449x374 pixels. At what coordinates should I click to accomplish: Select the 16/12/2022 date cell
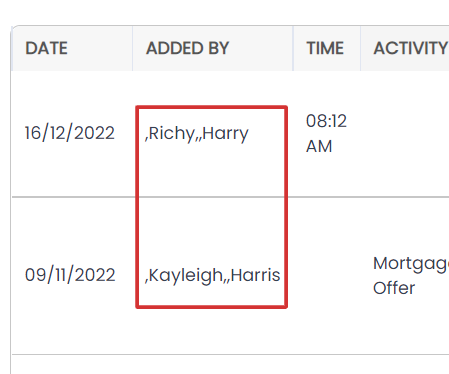[70, 133]
